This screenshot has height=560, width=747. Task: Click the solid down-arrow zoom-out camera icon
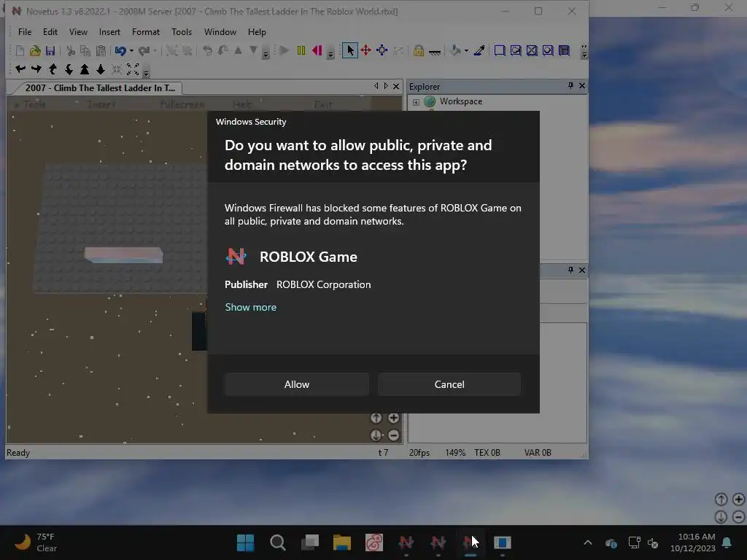(101, 69)
